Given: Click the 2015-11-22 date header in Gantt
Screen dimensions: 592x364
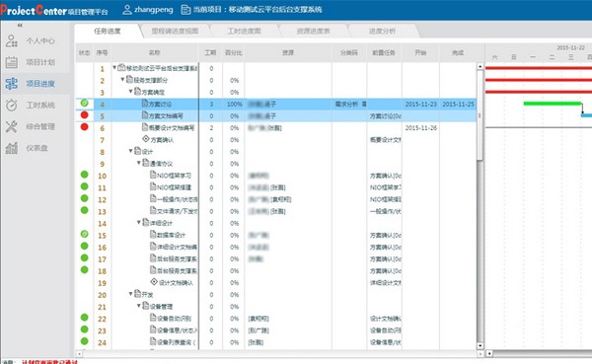Looking at the screenshot, I should [x=570, y=47].
